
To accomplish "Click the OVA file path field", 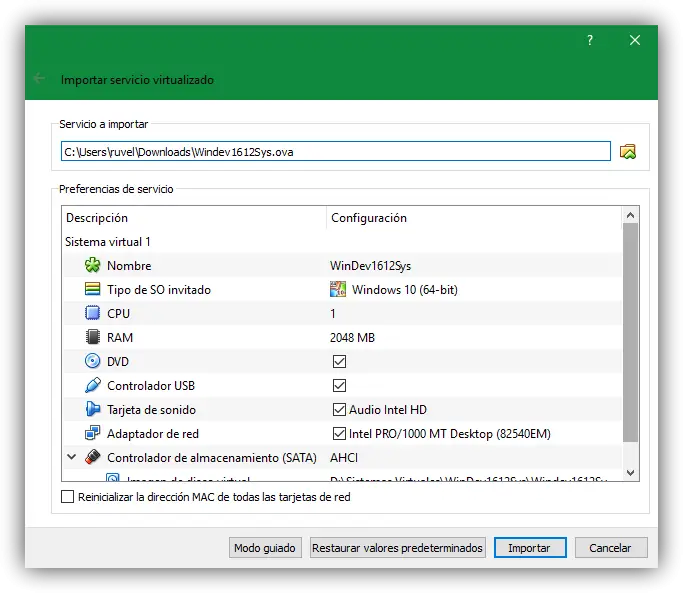I will pos(334,152).
